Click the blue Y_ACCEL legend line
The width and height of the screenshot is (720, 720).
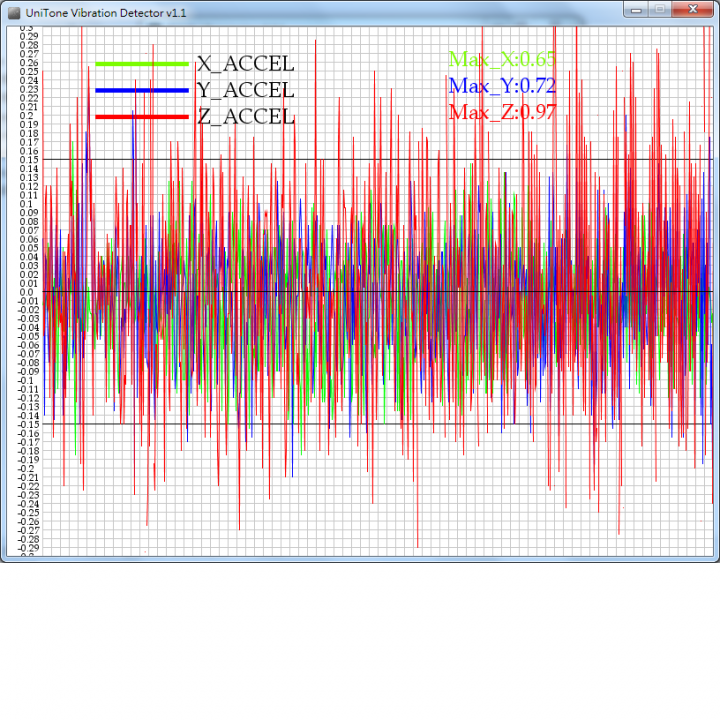tap(142, 90)
